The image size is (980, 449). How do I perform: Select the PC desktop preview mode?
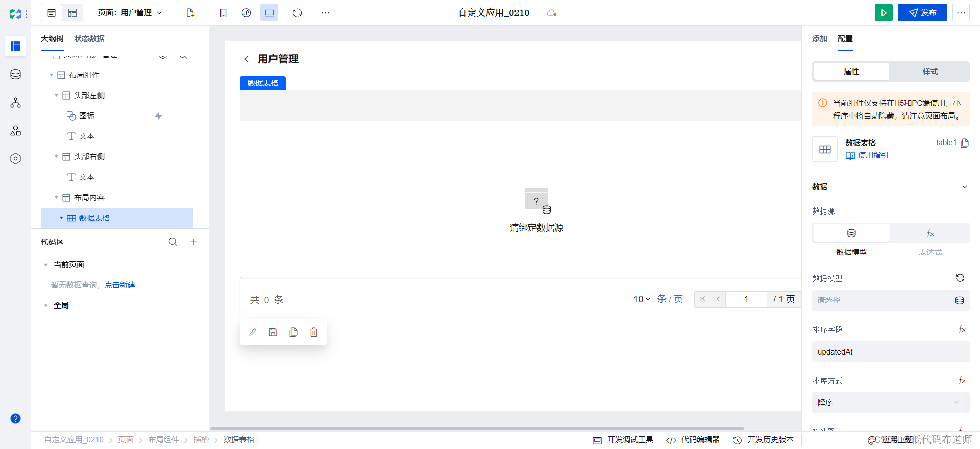(x=269, y=13)
